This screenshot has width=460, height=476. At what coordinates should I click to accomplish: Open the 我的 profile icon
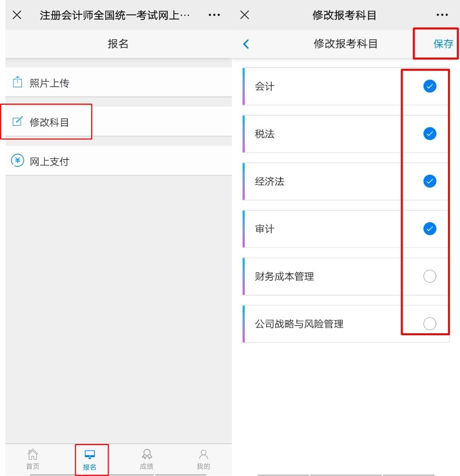tap(203, 455)
